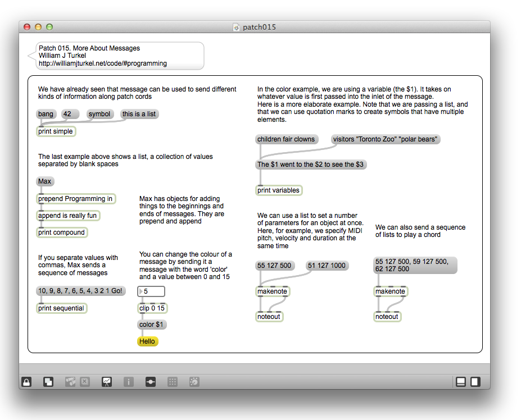
Task: Open the inspector info icon
Action: pyautogui.click(x=129, y=382)
